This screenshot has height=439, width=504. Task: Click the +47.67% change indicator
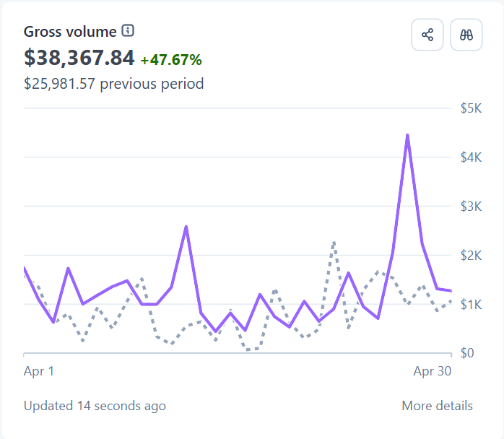point(171,60)
